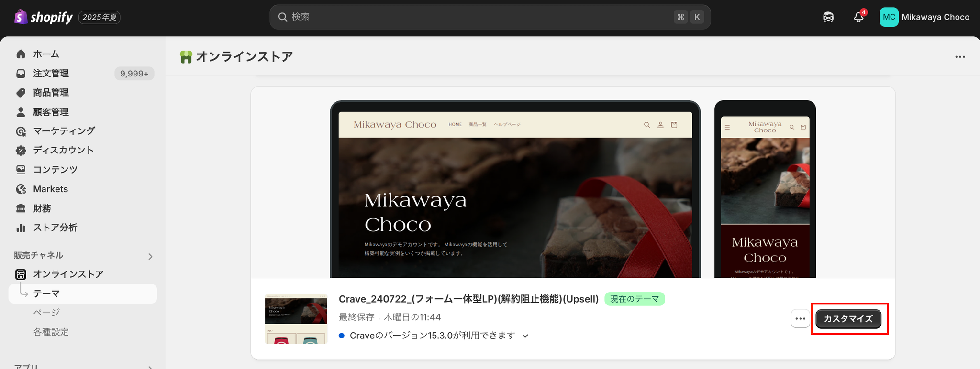Click the store icon beside sidebar オンラインストア
Image resolution: width=980 pixels, height=369 pixels.
tap(21, 274)
